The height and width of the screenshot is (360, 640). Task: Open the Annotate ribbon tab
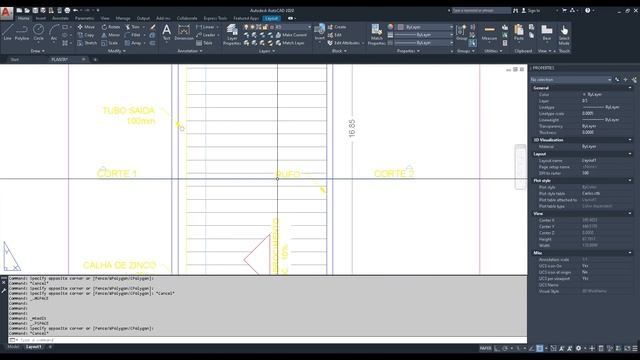60,18
